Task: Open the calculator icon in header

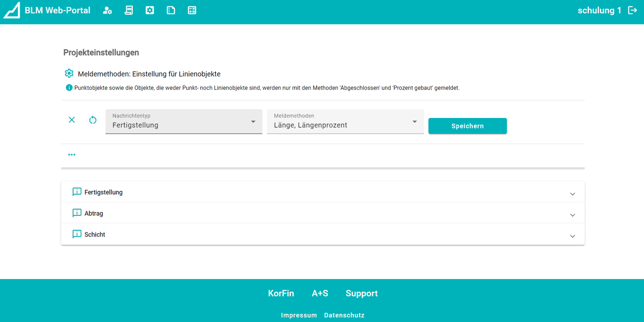Action: pos(192,10)
